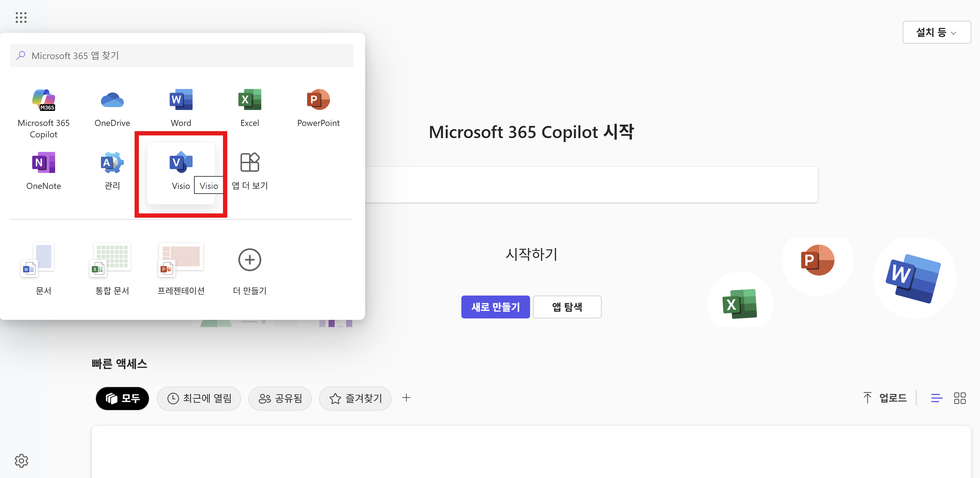This screenshot has width=980, height=478.
Task: Switch to grid view layout
Action: 960,398
